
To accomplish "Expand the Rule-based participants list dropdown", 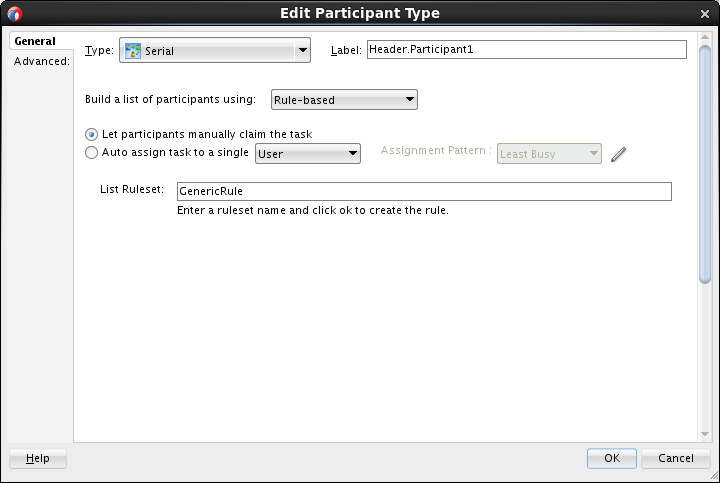I will coord(409,100).
